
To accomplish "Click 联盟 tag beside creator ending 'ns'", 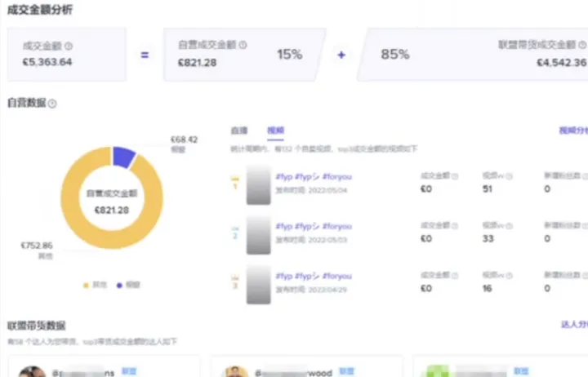I will click(129, 371).
